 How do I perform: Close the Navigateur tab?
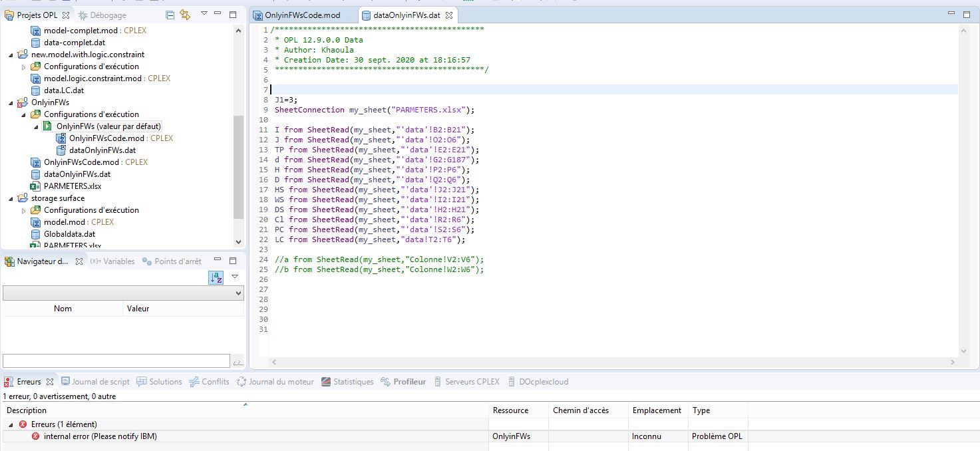pos(78,261)
